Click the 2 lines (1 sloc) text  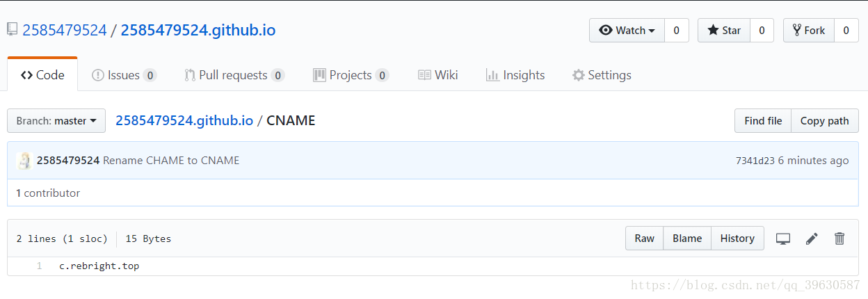[x=62, y=239]
